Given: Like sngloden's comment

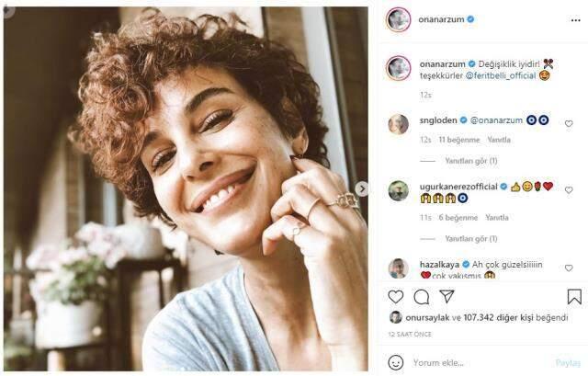Looking at the screenshot, I should [569, 123].
